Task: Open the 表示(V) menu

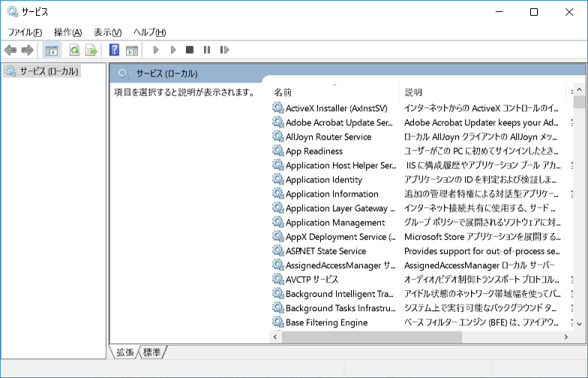Action: [x=107, y=32]
